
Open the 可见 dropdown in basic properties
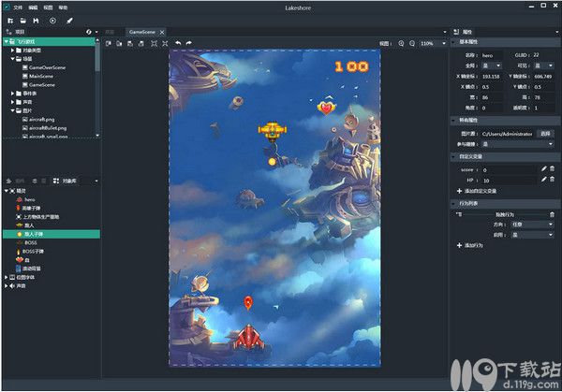click(544, 65)
